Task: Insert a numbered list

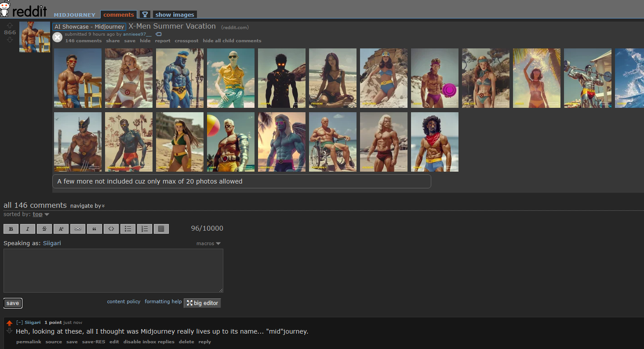Action: 145,229
